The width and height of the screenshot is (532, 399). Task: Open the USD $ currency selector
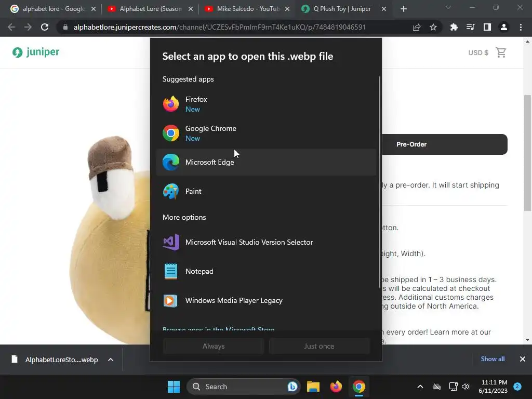(x=478, y=52)
